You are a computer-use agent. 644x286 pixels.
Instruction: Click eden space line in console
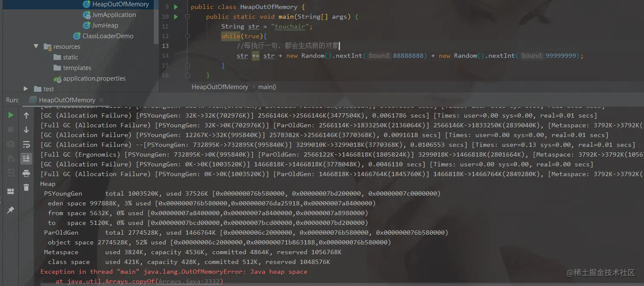point(212,203)
